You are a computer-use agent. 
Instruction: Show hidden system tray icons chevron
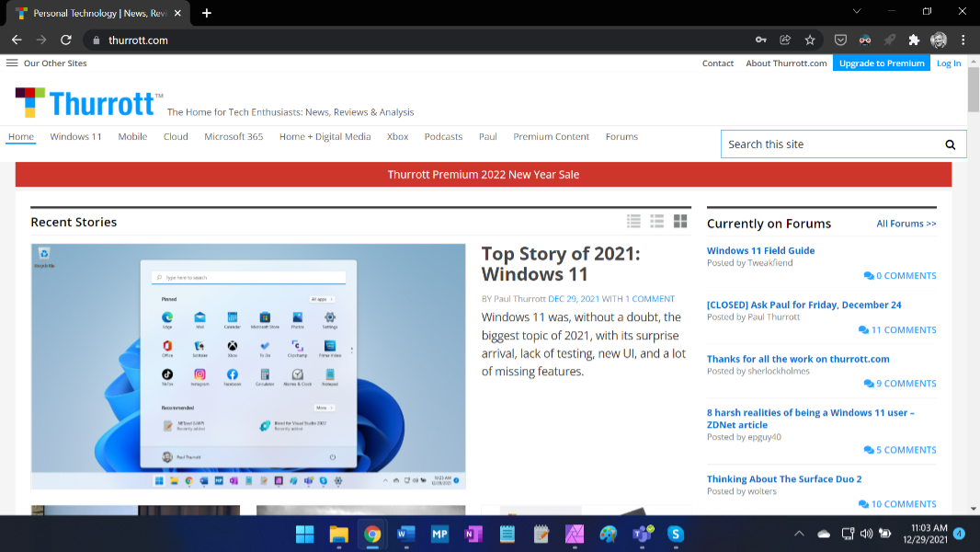799,534
